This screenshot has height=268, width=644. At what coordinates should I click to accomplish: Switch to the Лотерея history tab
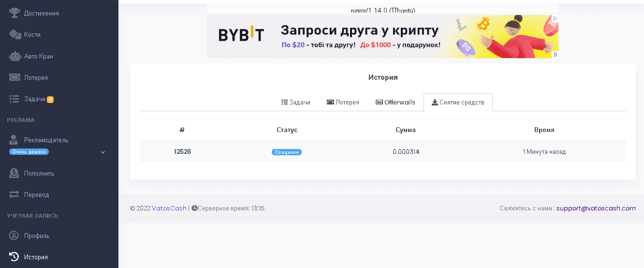coord(343,103)
